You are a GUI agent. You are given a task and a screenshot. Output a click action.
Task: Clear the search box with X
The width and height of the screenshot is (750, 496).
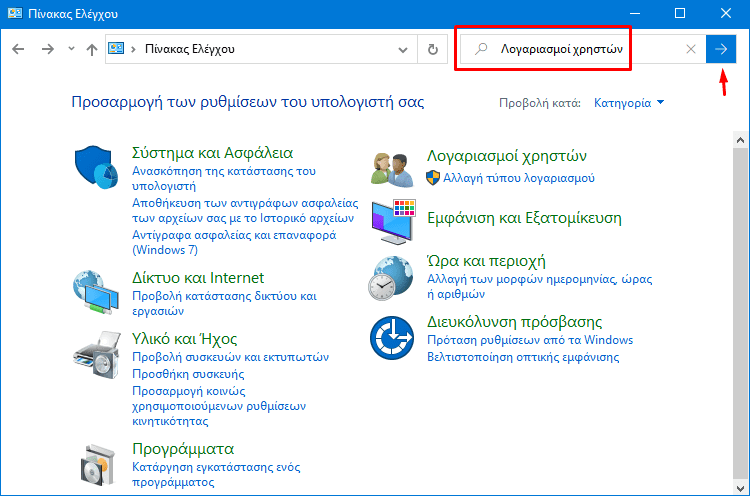point(691,49)
